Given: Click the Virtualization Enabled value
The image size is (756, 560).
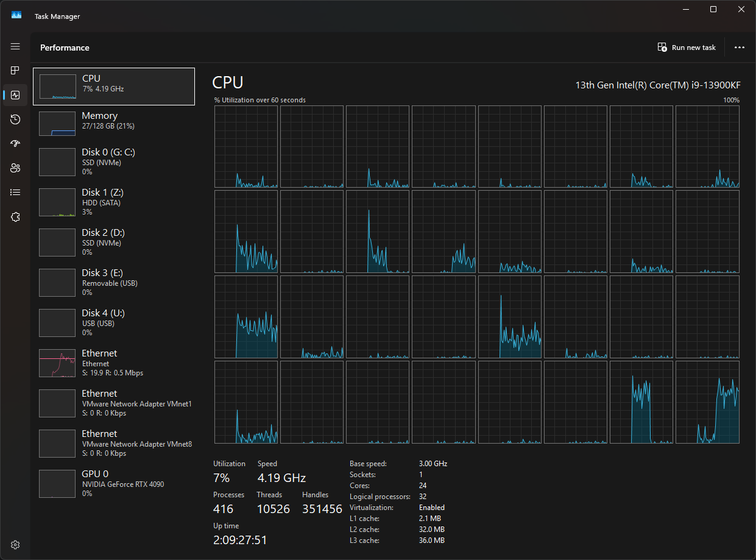Looking at the screenshot, I should [x=432, y=508].
